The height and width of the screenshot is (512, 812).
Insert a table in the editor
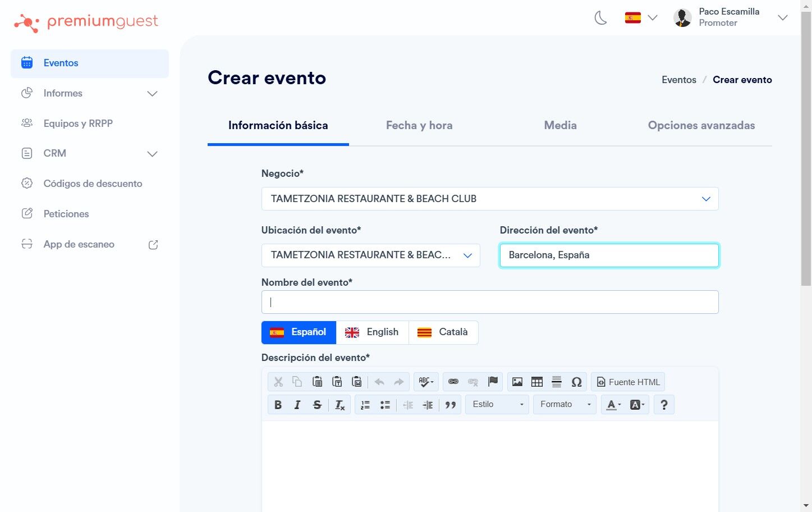click(537, 382)
